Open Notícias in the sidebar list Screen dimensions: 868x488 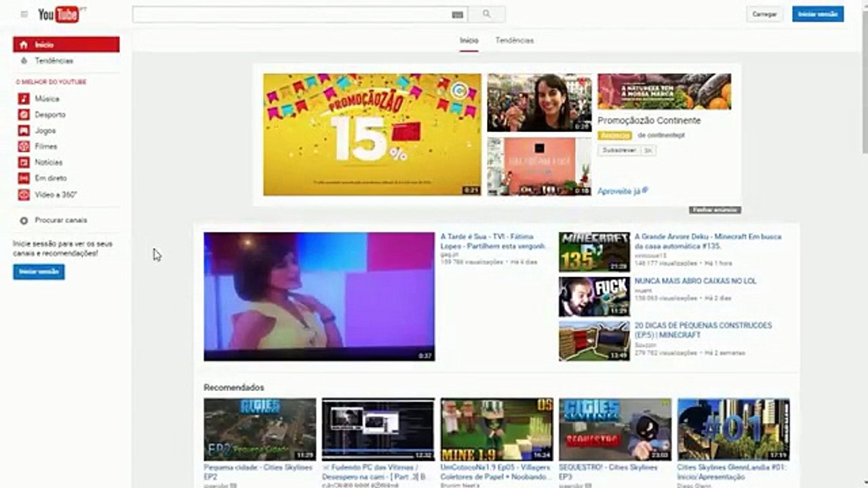click(x=49, y=163)
